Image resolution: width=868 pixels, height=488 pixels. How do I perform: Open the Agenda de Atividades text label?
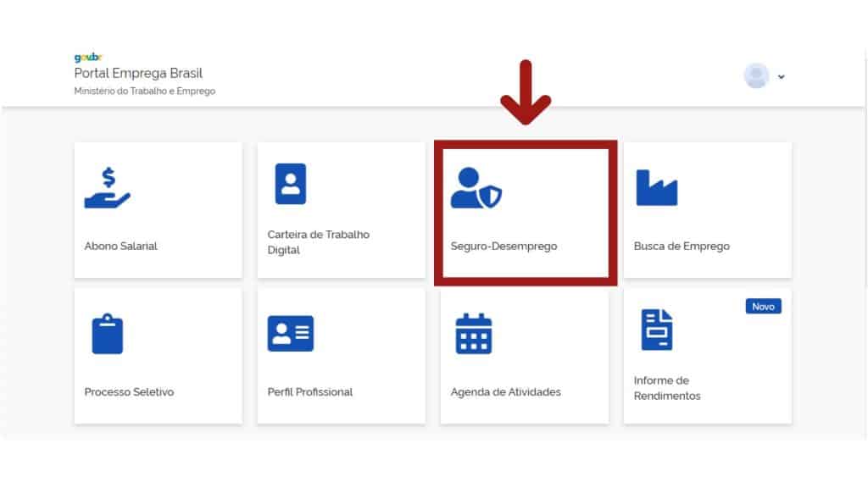click(505, 392)
